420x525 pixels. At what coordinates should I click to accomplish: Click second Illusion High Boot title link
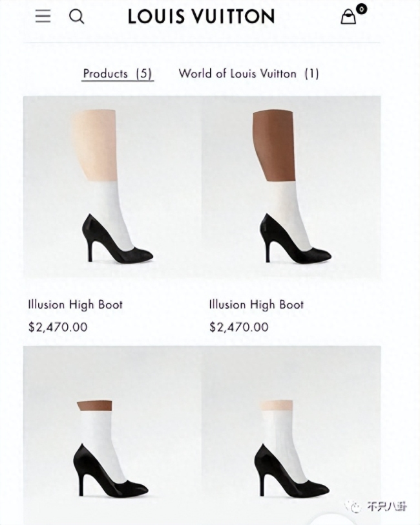tap(257, 305)
